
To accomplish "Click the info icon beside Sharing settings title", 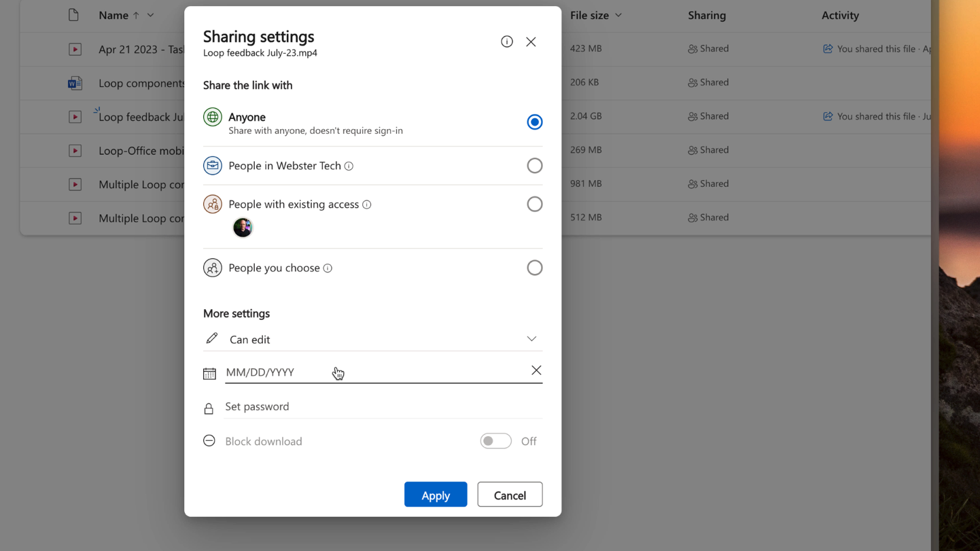I will (506, 41).
